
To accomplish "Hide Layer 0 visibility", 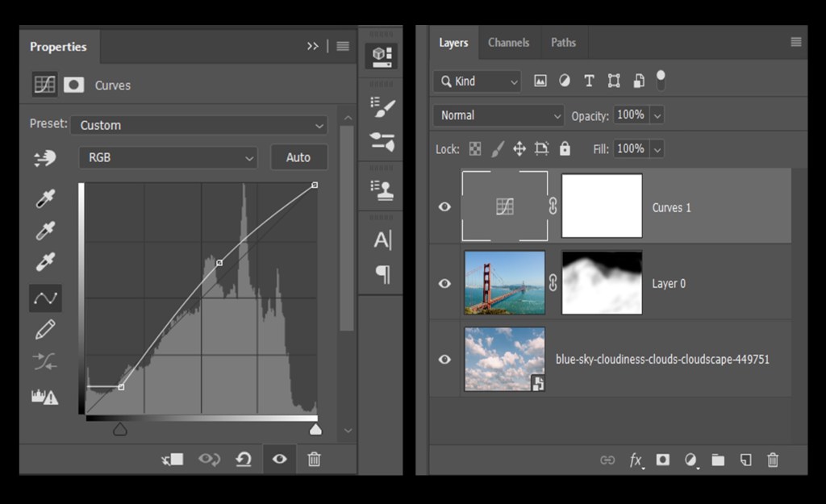I will [444, 284].
